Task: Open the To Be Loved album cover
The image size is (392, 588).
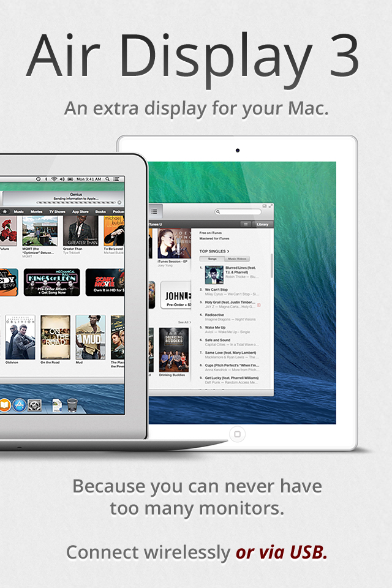Action: (x=114, y=231)
